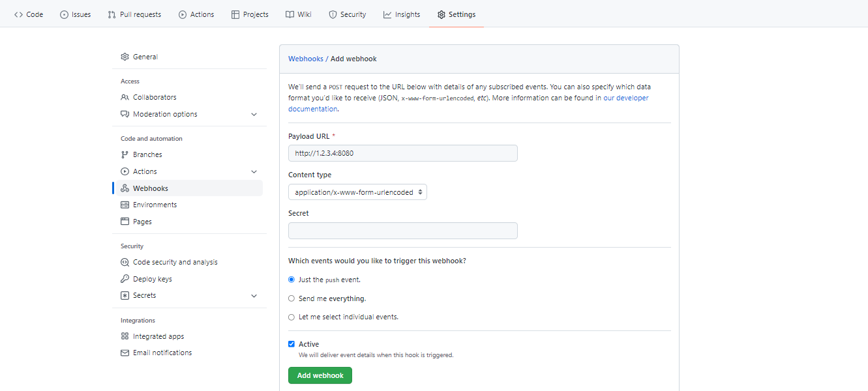Click the Secrets asterisk icon
The image size is (868, 391).
125,295
